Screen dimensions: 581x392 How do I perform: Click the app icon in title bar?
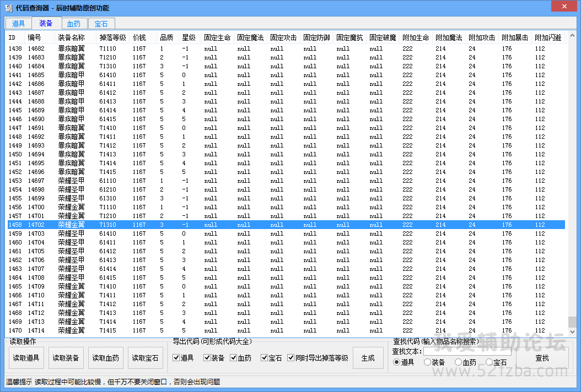[x=8, y=8]
